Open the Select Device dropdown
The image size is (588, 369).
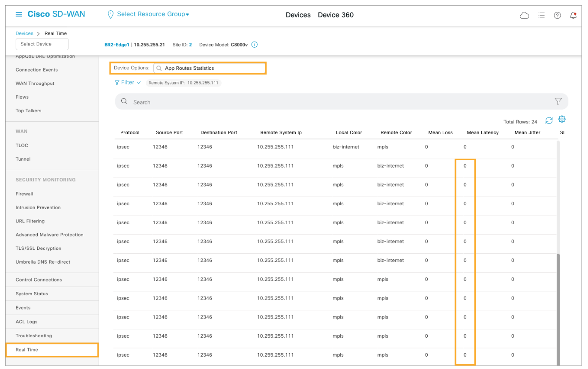point(42,44)
